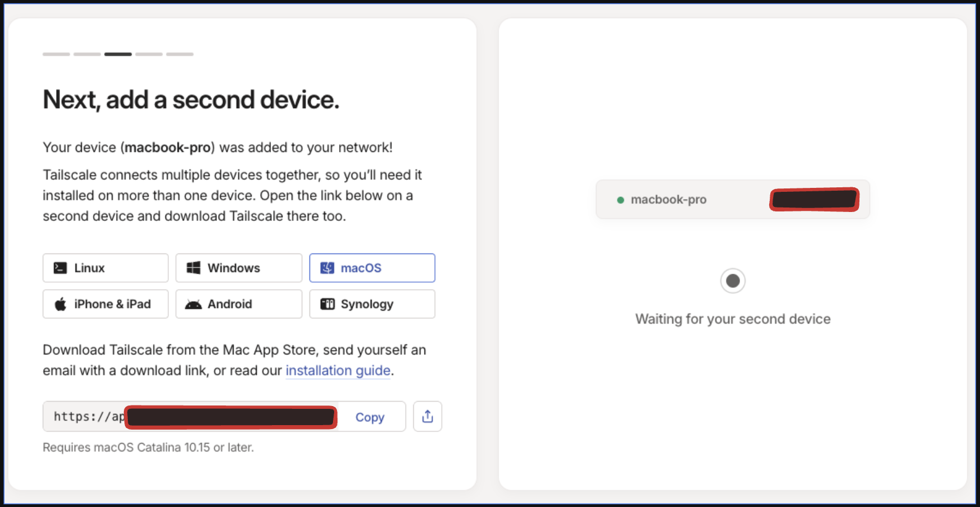Click the waiting spinner circle indicator
The width and height of the screenshot is (980, 507).
pyautogui.click(x=732, y=281)
